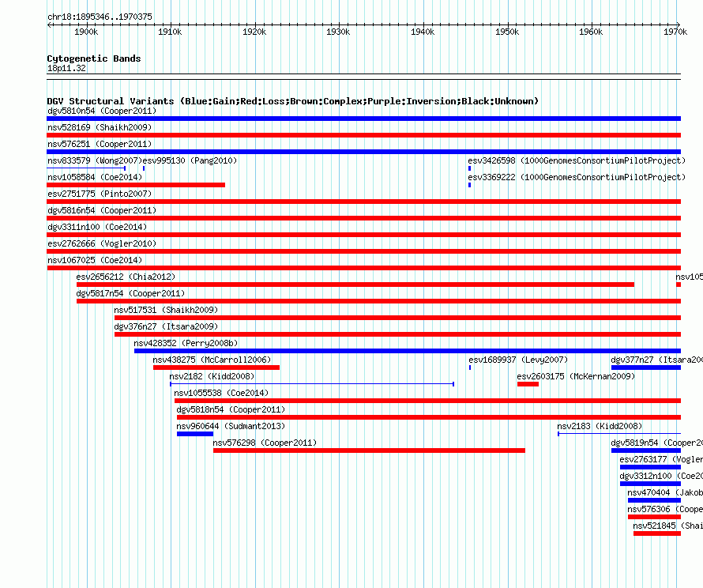
Task: Click the nsv428352 (Perry2008b) label
Action: point(186,343)
